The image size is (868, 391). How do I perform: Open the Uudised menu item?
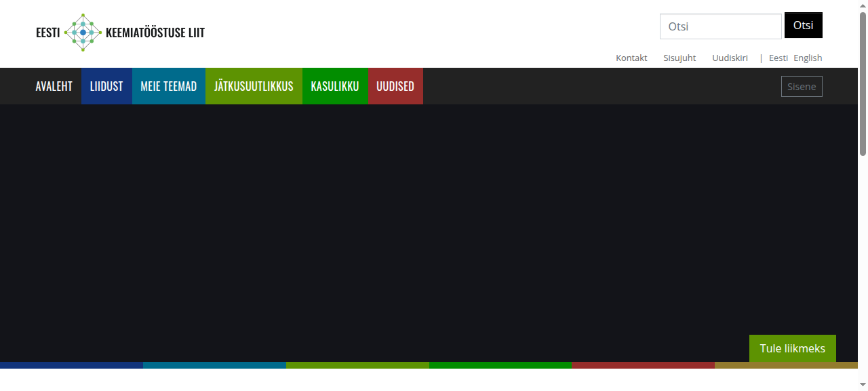pos(395,86)
